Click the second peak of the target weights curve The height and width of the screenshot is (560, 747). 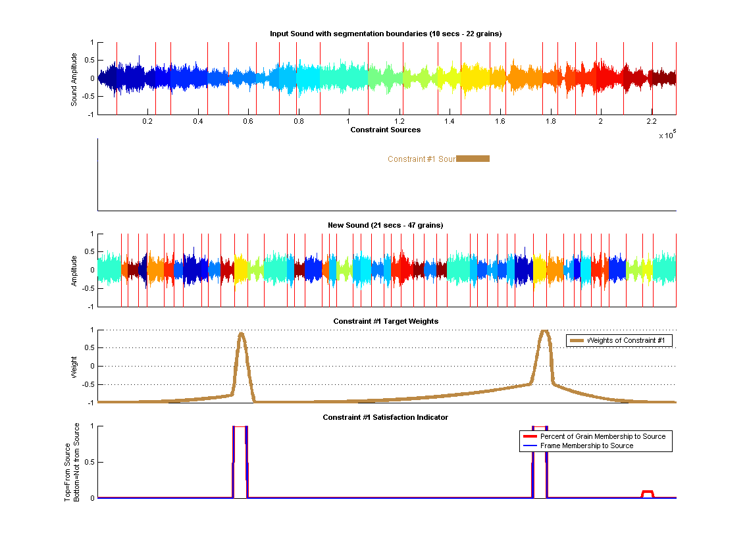tap(544, 331)
